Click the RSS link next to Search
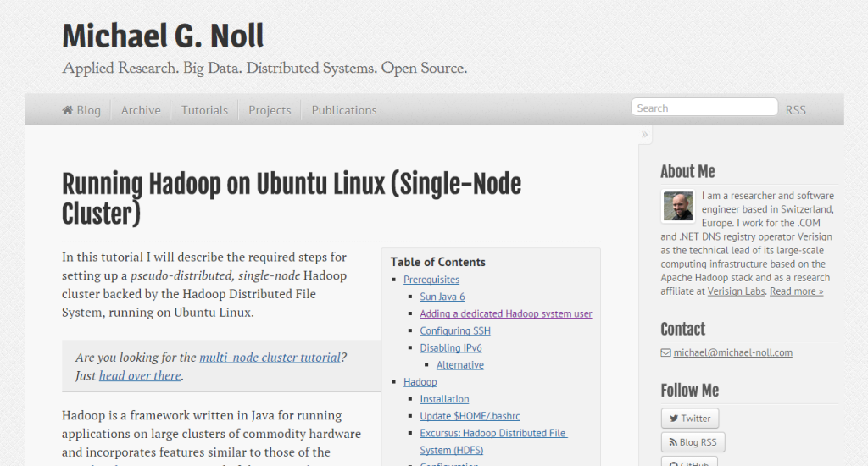 coord(795,110)
